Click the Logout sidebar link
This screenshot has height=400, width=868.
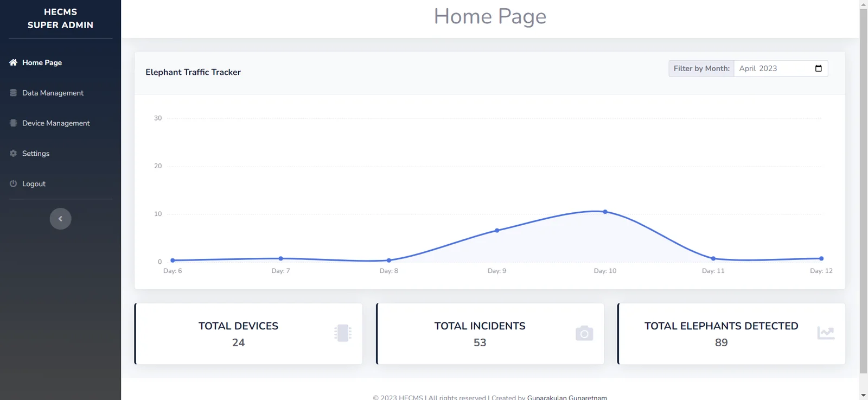(34, 184)
